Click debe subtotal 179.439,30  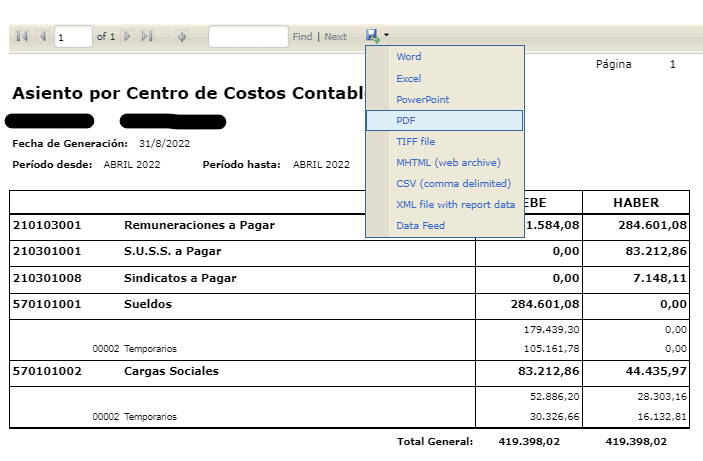(551, 330)
